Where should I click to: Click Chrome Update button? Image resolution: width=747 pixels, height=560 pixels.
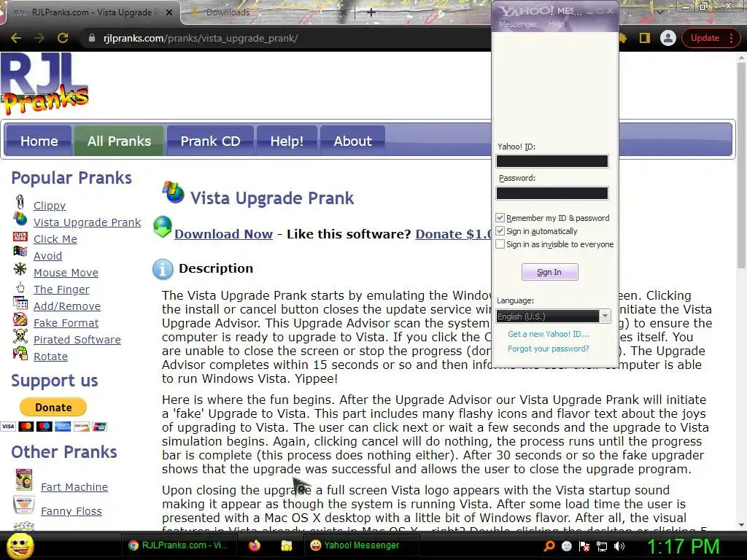point(705,38)
